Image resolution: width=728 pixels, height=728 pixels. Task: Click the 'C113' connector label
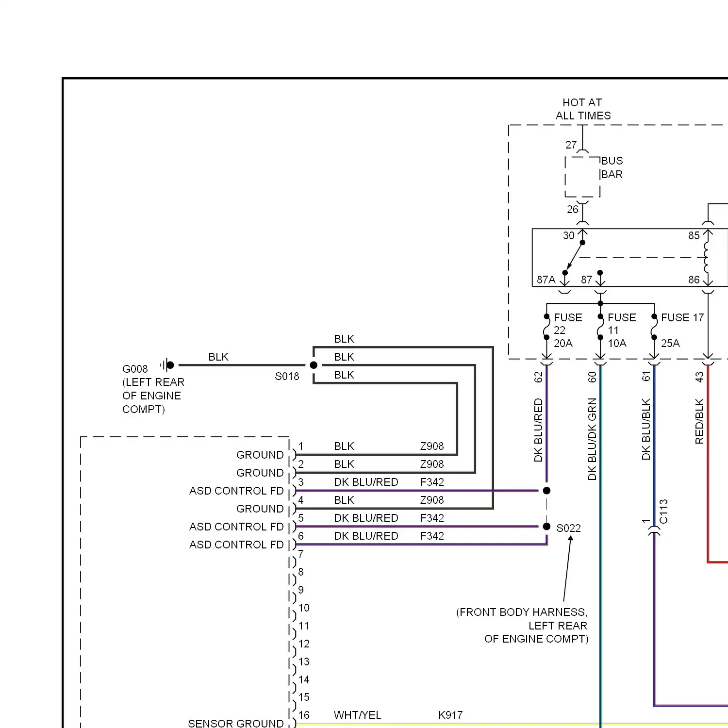pyautogui.click(x=663, y=512)
